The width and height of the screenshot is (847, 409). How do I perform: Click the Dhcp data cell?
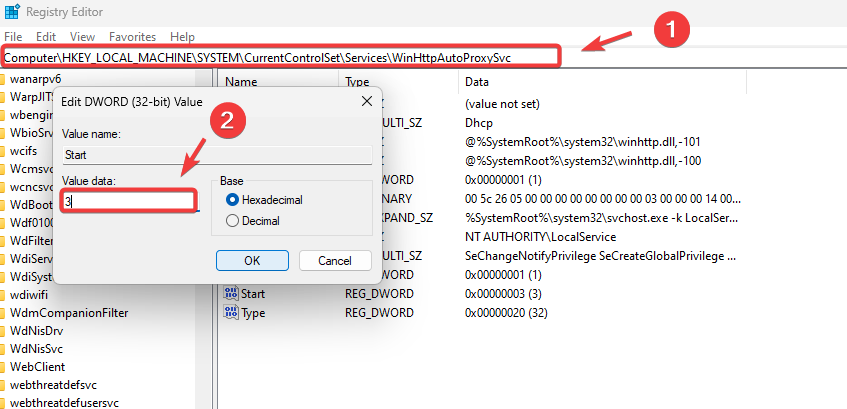pyautogui.click(x=479, y=123)
